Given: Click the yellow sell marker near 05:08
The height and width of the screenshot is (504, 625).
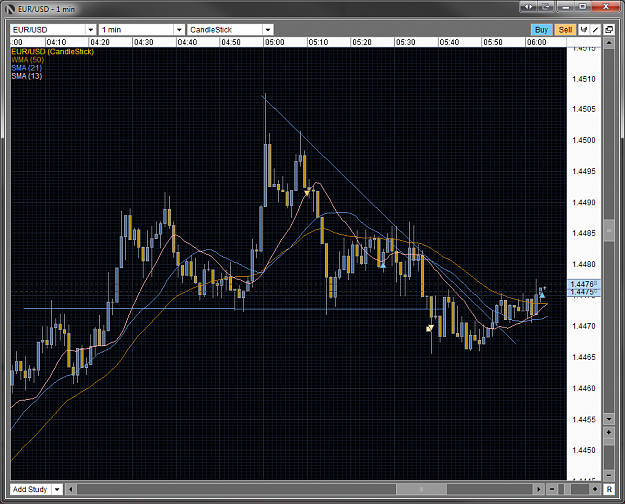Looking at the screenshot, I should [307, 193].
